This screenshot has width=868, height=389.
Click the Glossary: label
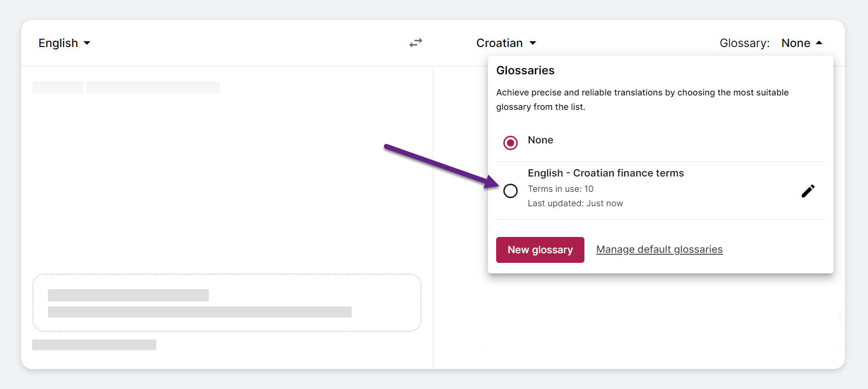745,43
